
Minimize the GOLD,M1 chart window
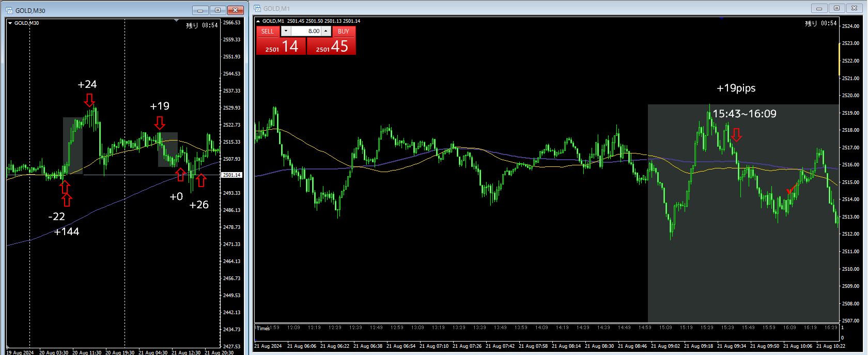[x=819, y=8]
